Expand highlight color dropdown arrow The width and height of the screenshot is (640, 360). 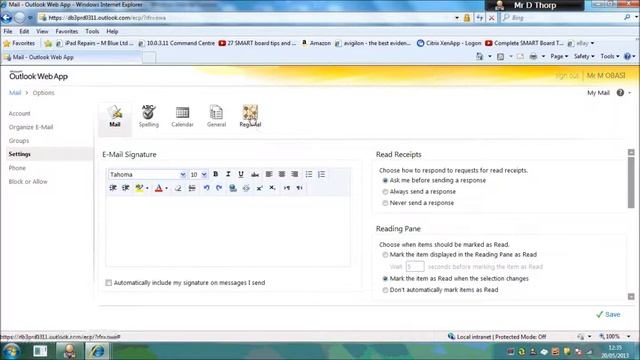(x=147, y=188)
